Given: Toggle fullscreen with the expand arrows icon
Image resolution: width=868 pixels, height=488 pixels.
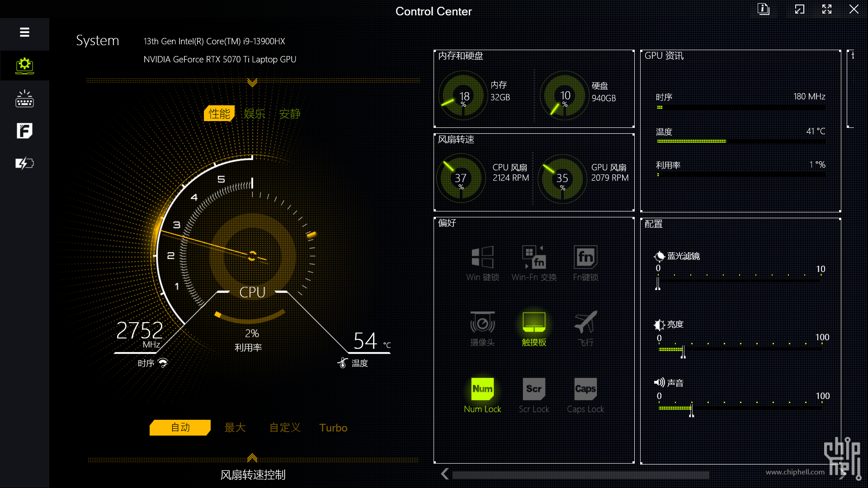Looking at the screenshot, I should click(x=827, y=9).
